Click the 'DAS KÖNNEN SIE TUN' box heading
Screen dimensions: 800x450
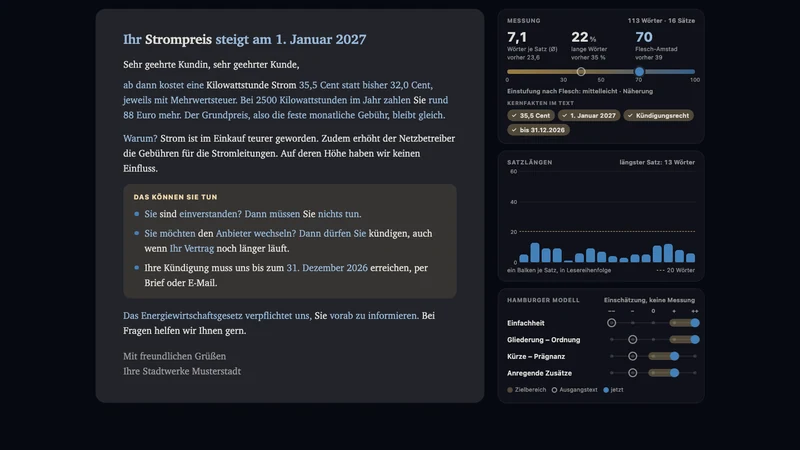tap(176, 197)
